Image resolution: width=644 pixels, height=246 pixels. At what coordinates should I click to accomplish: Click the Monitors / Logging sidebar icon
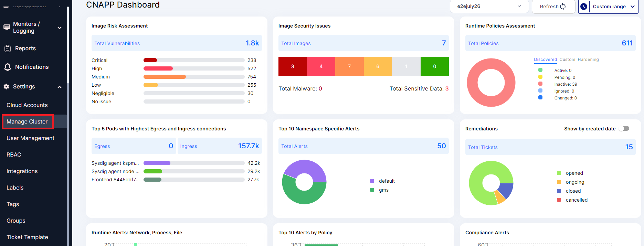pyautogui.click(x=7, y=27)
